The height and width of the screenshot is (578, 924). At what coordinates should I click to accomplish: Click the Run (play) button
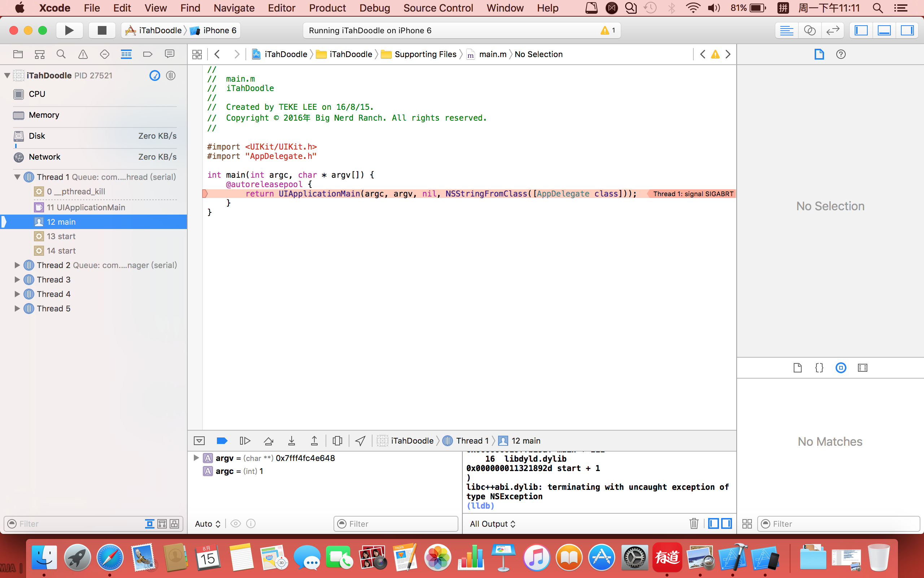click(x=69, y=30)
